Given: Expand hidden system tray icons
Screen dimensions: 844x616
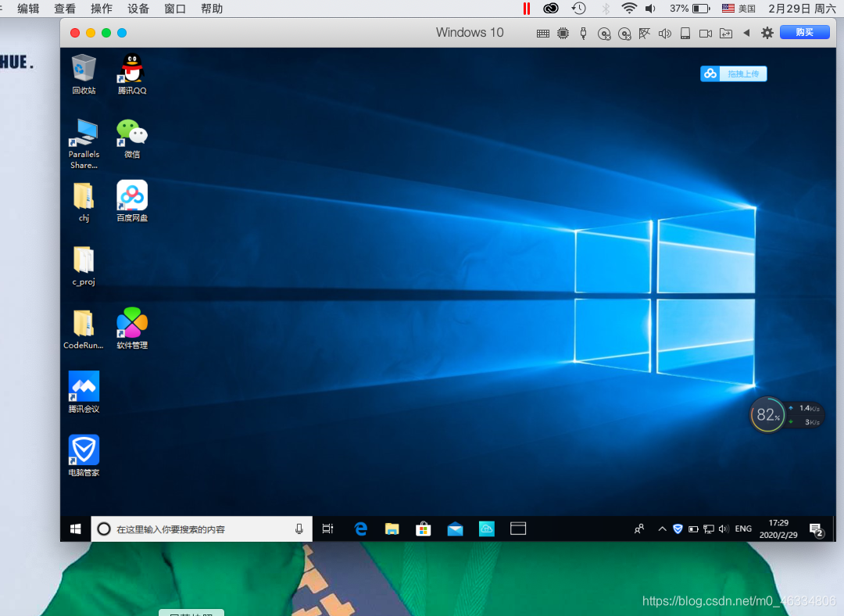Looking at the screenshot, I should click(x=662, y=528).
